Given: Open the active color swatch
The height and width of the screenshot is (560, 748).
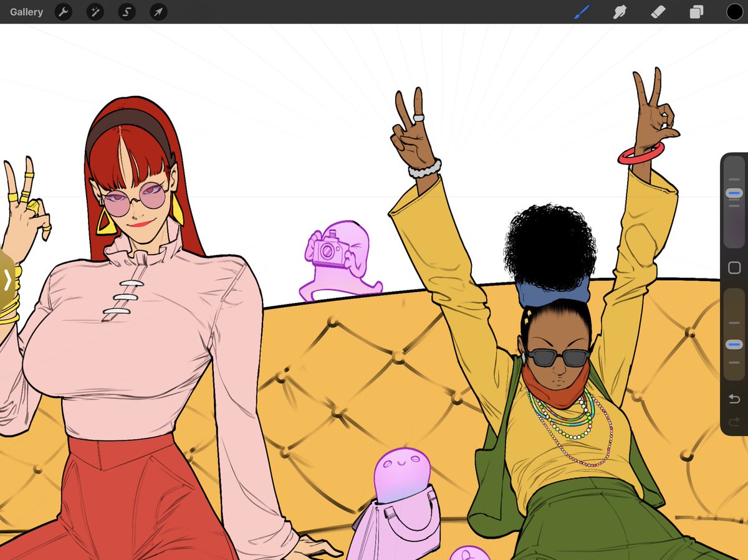Looking at the screenshot, I should [x=734, y=12].
